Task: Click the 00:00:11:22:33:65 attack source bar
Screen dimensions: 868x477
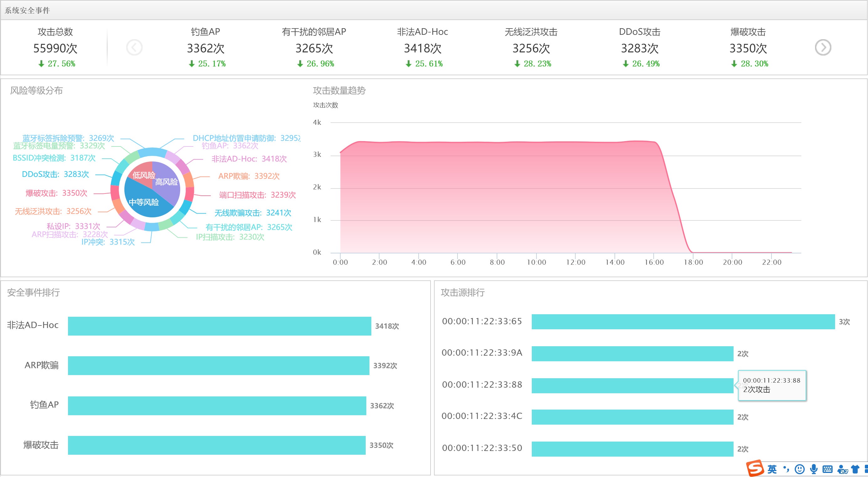Action: pos(683,322)
